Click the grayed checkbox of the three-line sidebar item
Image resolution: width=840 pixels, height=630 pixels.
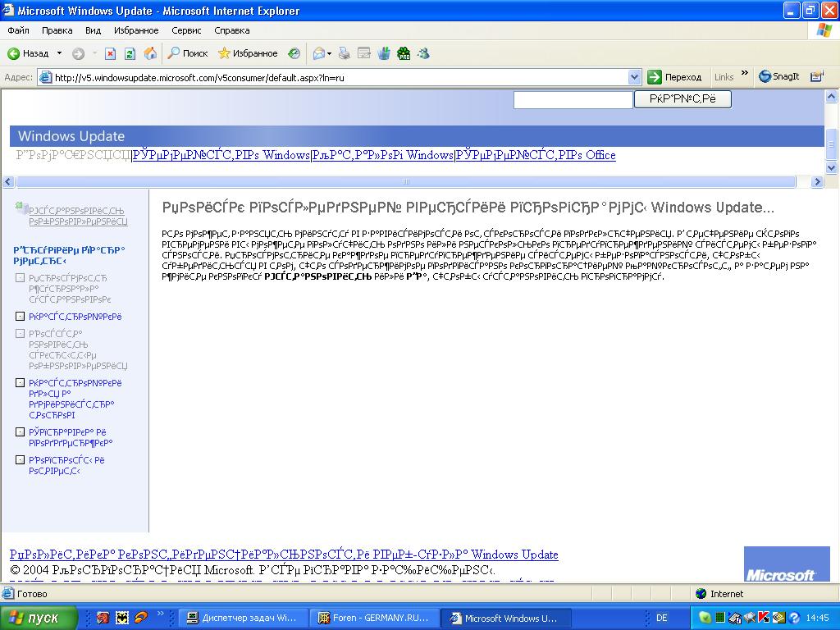click(x=20, y=278)
